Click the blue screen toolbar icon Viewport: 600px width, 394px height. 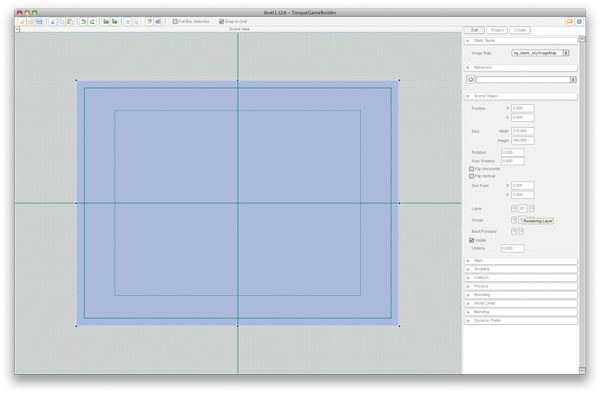click(158, 22)
